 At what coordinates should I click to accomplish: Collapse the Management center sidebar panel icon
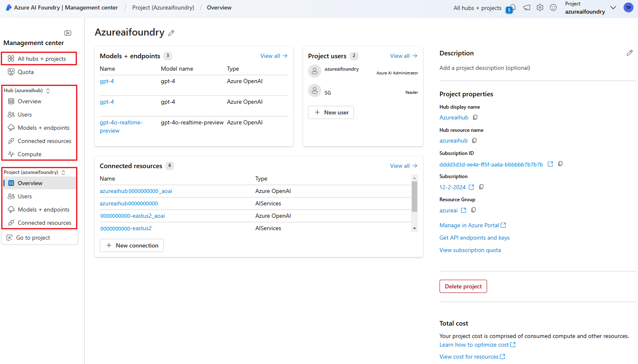[68, 33]
